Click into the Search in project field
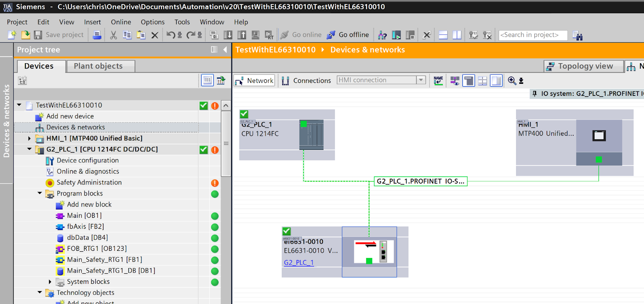Screen dimensions: 644x304 tap(533, 35)
